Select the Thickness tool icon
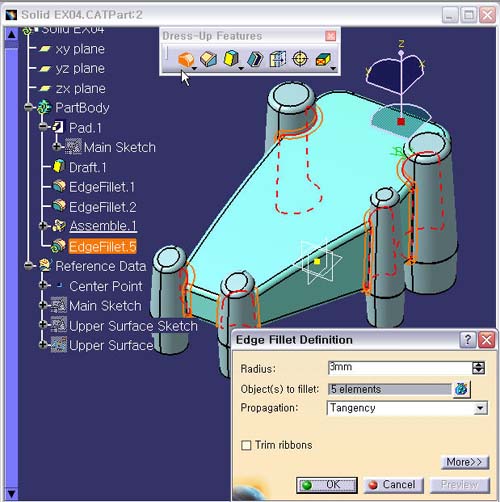The width and height of the screenshot is (500, 502). coord(277,59)
